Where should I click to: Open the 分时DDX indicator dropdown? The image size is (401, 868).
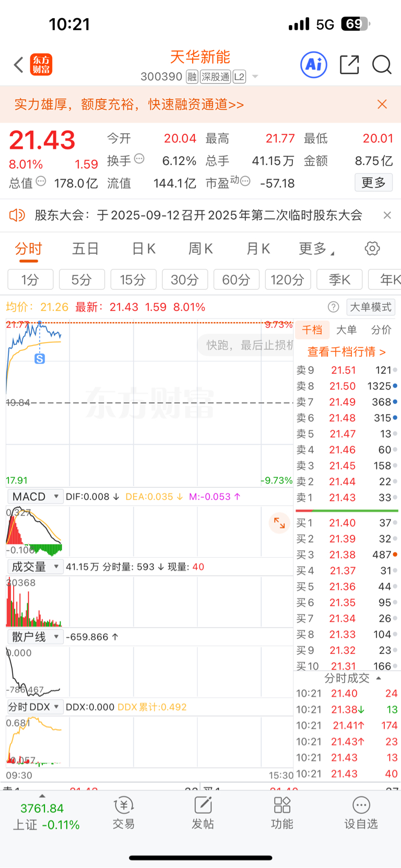35,707
